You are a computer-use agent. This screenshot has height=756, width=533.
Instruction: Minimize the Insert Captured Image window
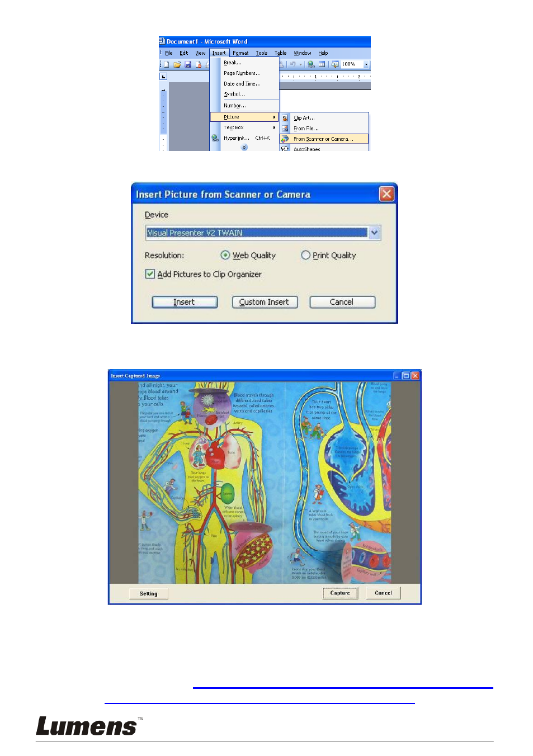[397, 376]
